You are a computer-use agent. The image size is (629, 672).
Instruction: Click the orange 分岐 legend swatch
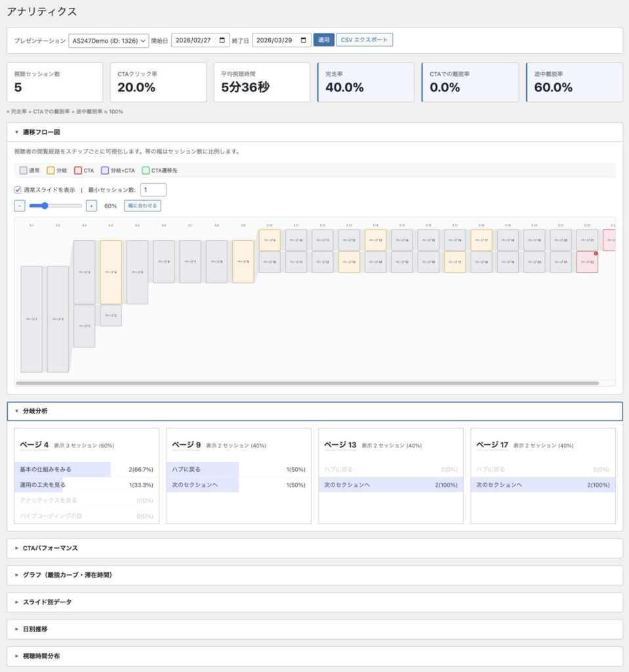(51, 171)
